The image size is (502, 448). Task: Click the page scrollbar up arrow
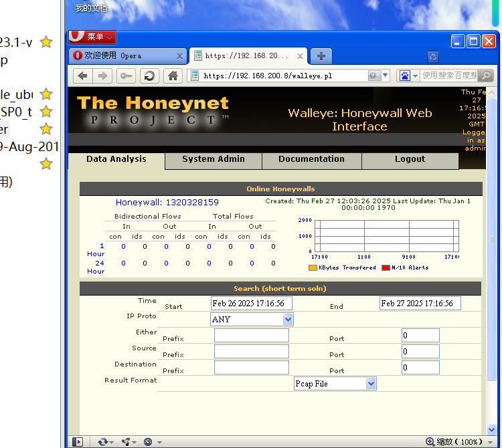tap(491, 93)
